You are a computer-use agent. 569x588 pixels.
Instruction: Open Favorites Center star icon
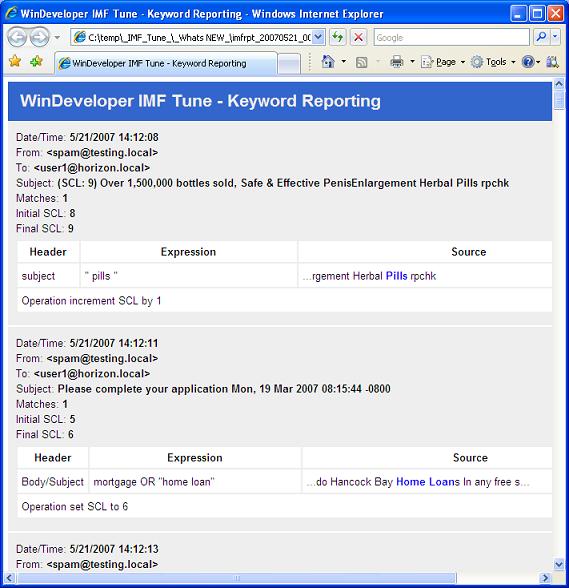[15, 61]
